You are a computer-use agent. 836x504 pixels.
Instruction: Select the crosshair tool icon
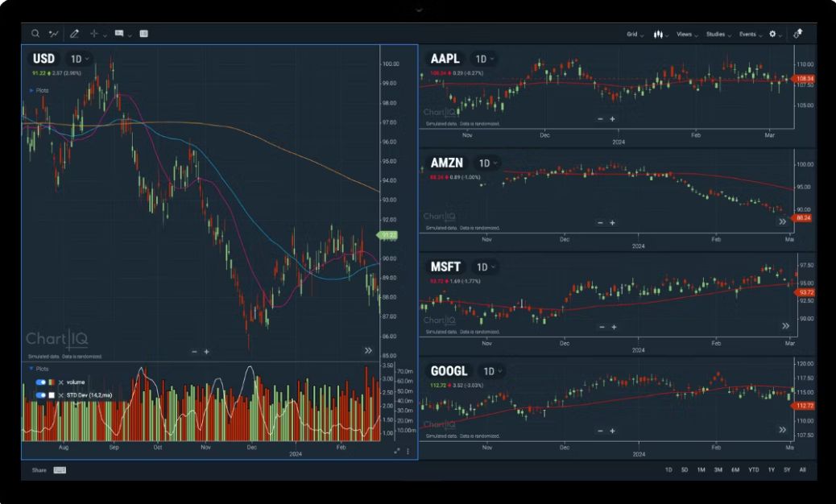pos(94,34)
